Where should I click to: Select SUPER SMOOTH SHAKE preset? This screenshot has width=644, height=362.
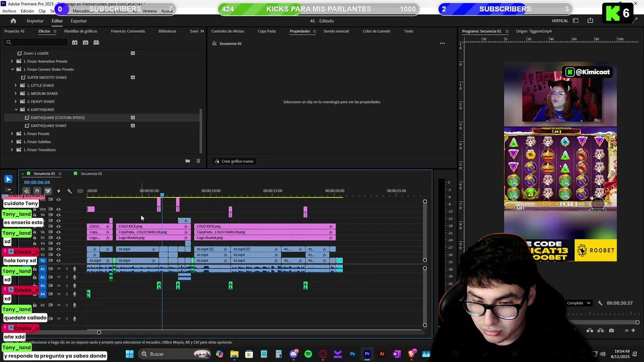[47, 77]
